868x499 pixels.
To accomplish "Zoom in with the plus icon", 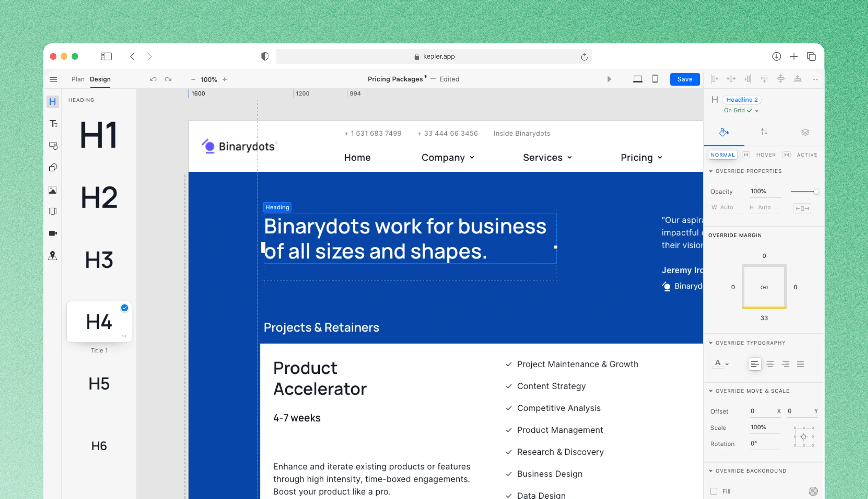I will tap(225, 79).
